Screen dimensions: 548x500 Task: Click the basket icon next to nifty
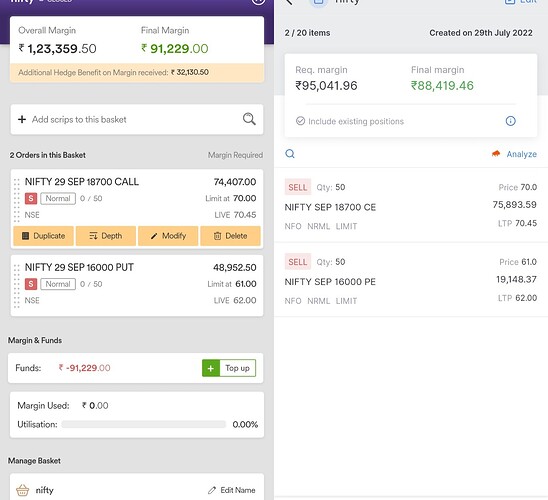[23, 490]
